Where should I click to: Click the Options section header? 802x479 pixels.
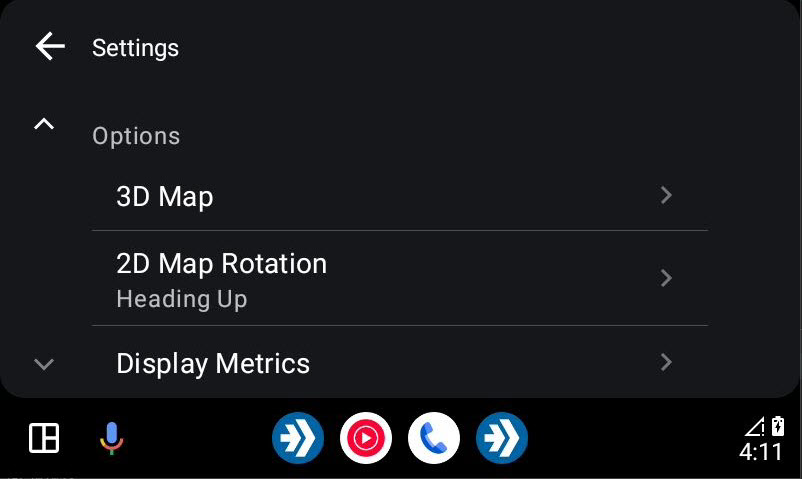136,136
